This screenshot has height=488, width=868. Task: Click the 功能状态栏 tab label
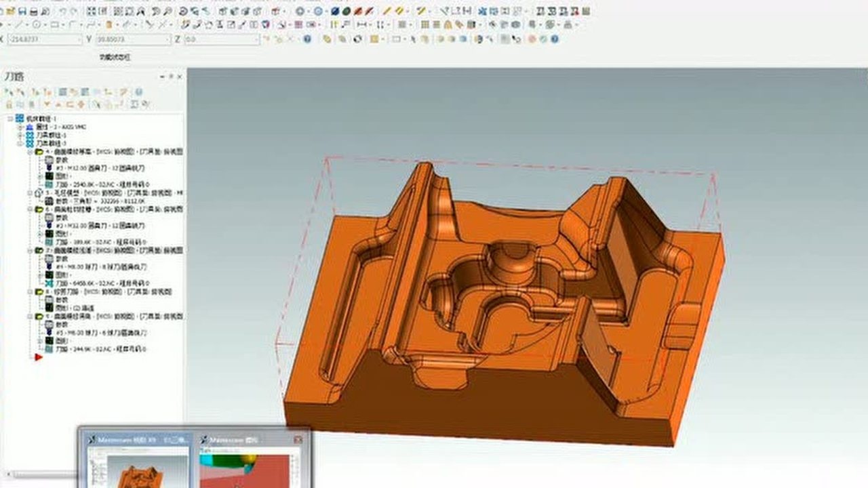click(x=115, y=58)
